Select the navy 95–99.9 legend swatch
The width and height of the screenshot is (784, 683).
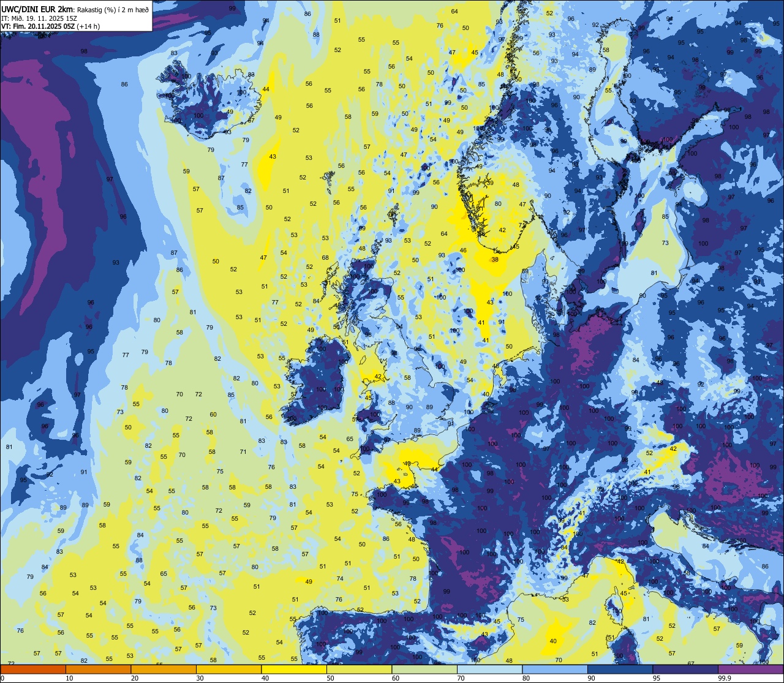685,669
